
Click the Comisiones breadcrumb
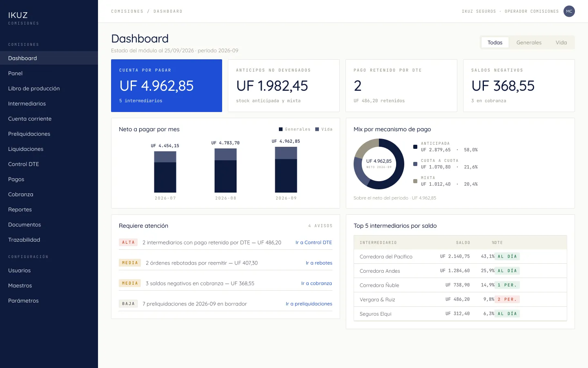[x=127, y=11]
